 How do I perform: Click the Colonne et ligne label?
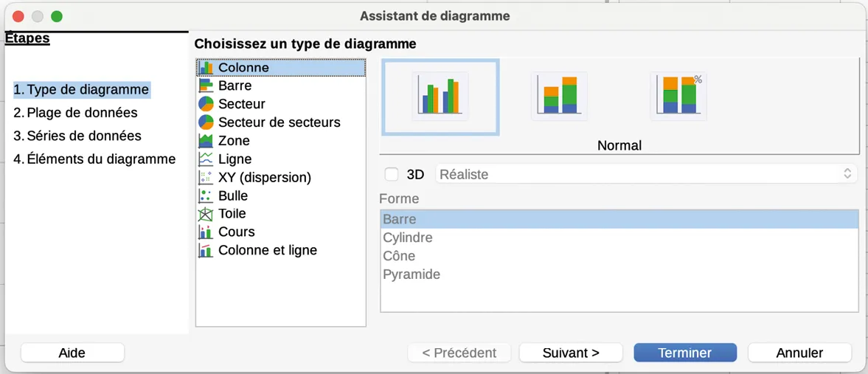click(x=268, y=251)
